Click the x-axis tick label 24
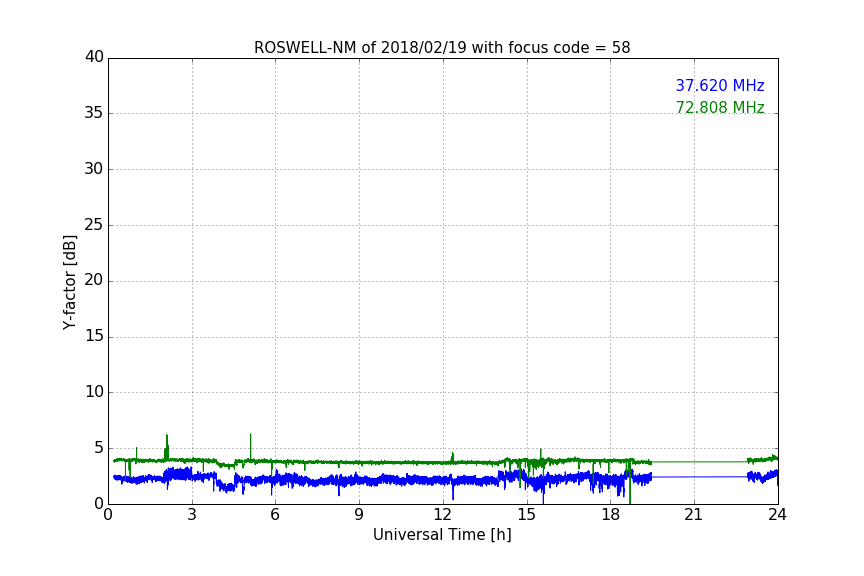The image size is (864, 576). tap(777, 515)
